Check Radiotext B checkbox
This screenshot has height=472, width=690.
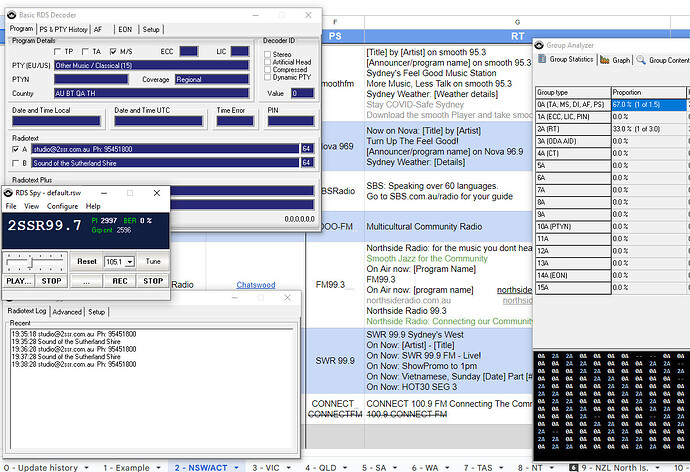[15, 162]
